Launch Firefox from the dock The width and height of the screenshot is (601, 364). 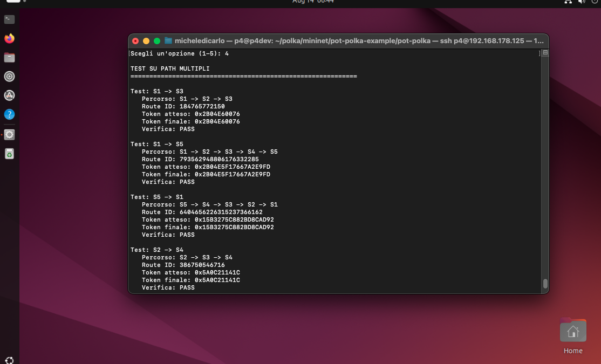pyautogui.click(x=9, y=38)
